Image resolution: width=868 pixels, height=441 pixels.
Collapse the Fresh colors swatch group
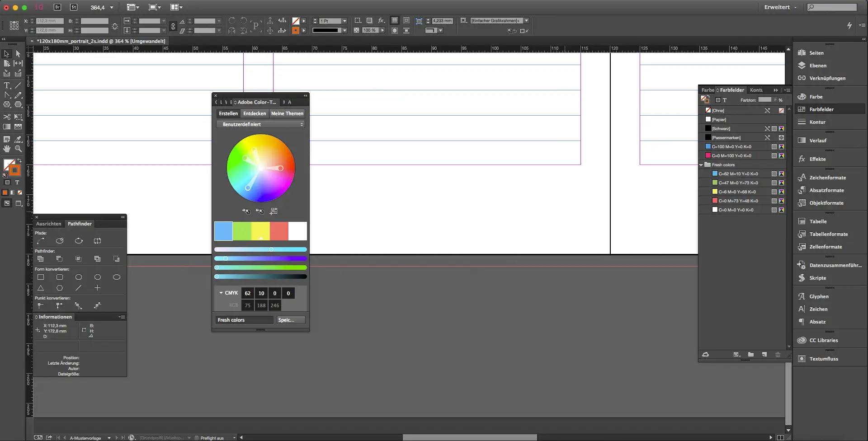click(701, 165)
